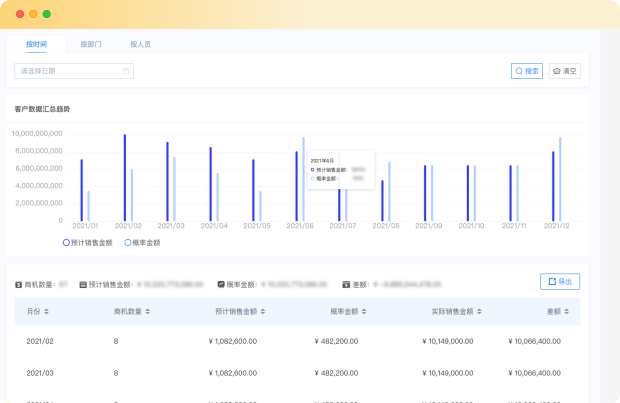
Task: Sort by 商机数量 column sort arrows
Action: 149,312
